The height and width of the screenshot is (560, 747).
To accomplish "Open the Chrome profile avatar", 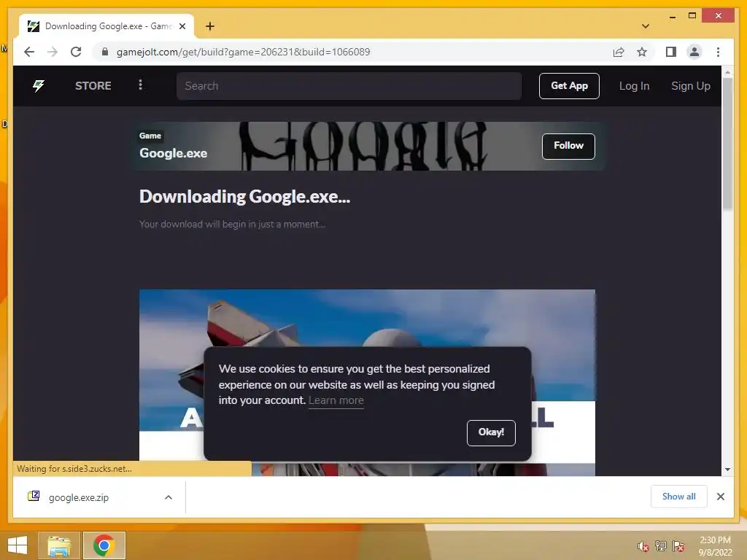I will (694, 52).
